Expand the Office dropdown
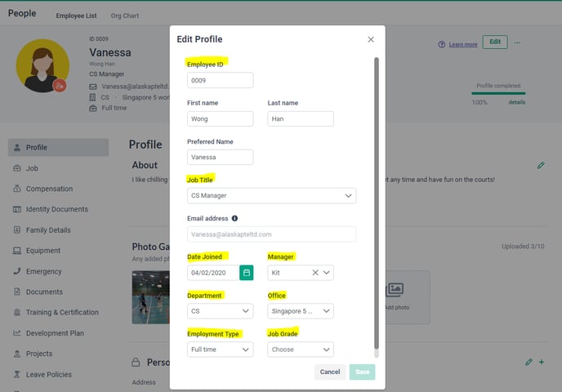This screenshot has width=562, height=392. point(301,311)
